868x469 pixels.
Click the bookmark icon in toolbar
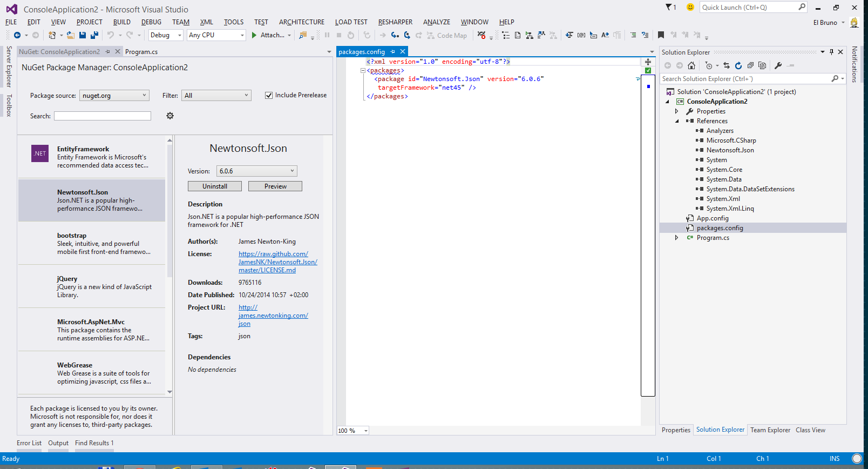(x=661, y=35)
